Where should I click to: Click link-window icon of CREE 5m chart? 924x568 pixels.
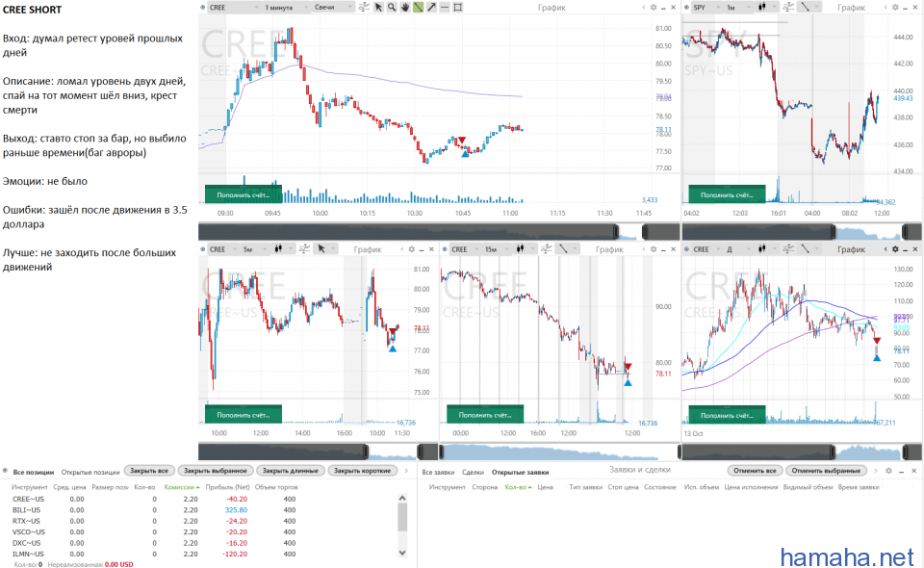click(203, 249)
